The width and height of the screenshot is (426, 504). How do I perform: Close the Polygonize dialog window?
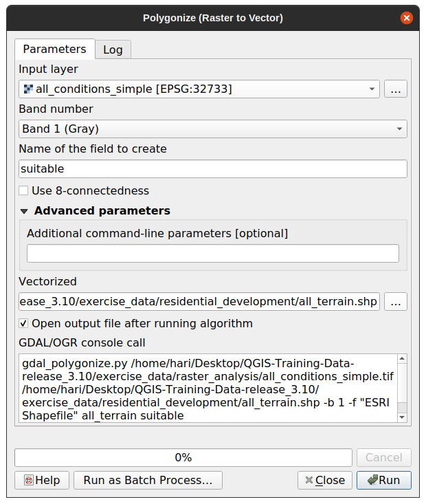(x=407, y=18)
